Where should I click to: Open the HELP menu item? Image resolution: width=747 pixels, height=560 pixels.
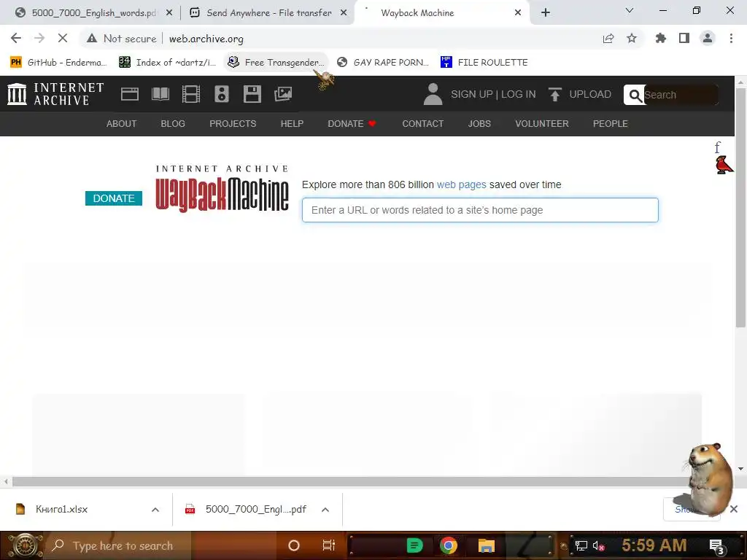[292, 124]
